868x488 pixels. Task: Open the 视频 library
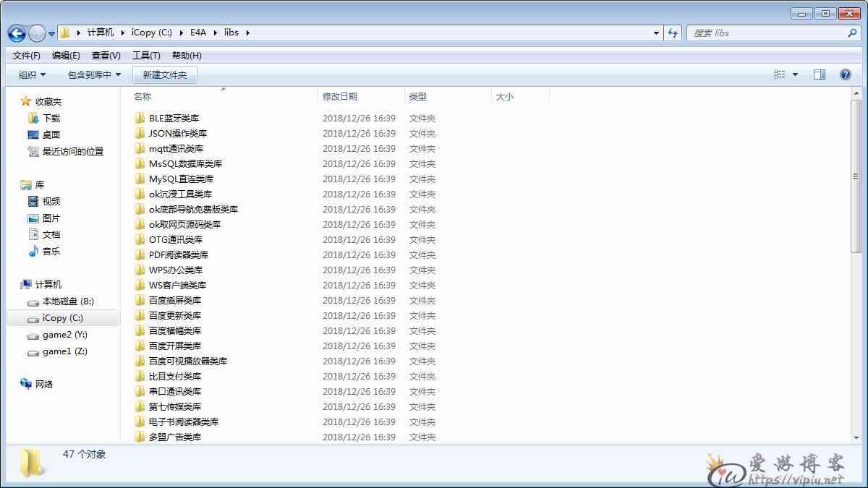51,201
